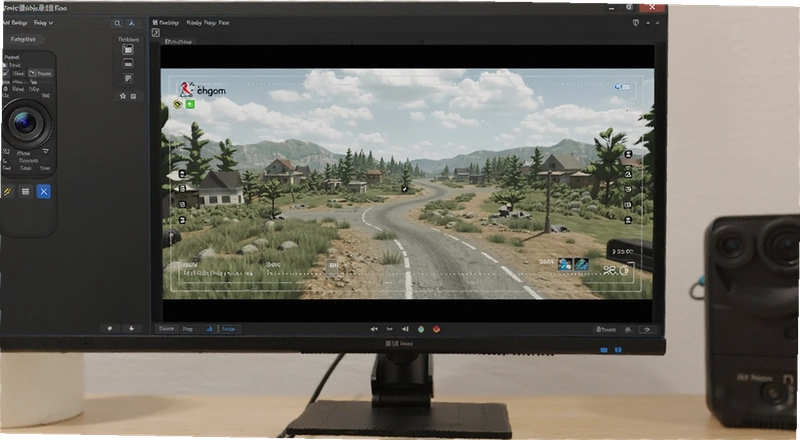Click the yellow pencil icon at panel bottom
This screenshot has width=800, height=440.
click(7, 191)
